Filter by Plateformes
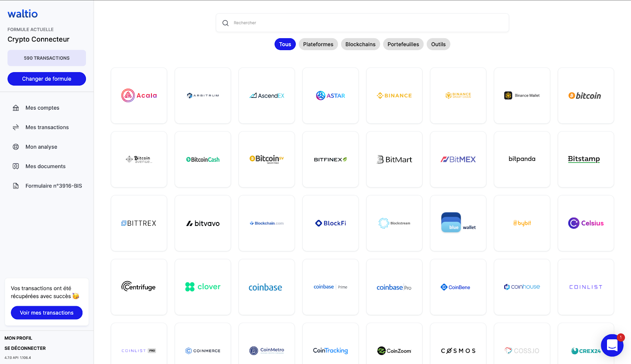Viewport: 631px width, 364px height. 318,44
